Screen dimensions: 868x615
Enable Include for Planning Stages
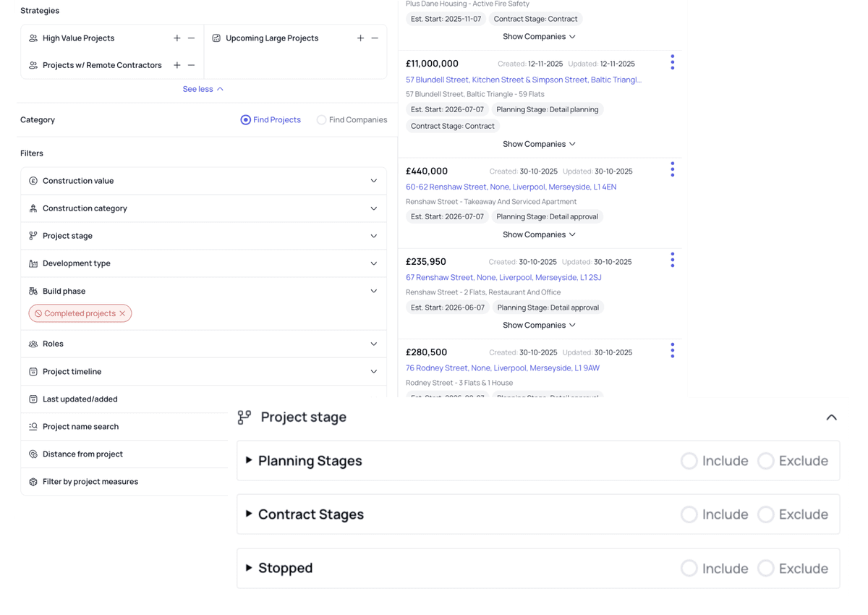689,460
